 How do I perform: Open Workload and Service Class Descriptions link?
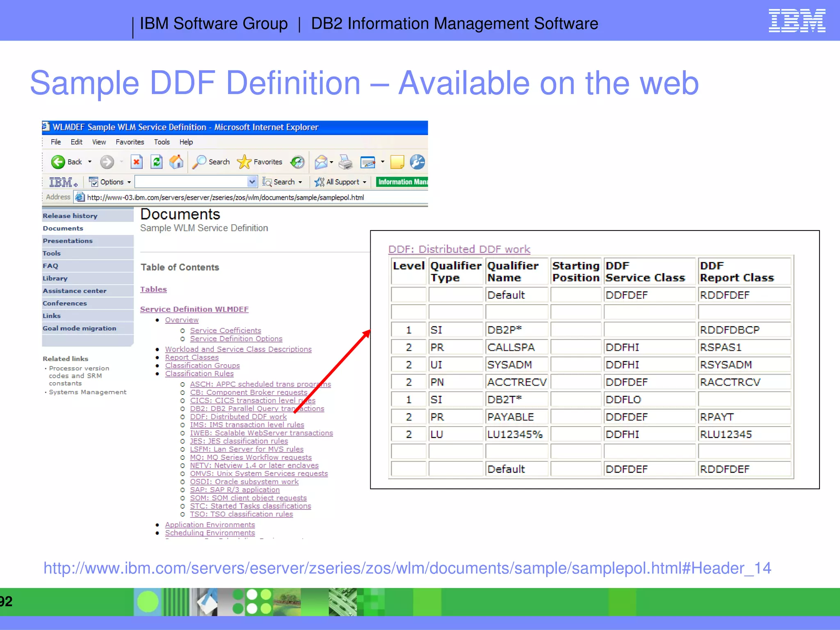coord(238,349)
